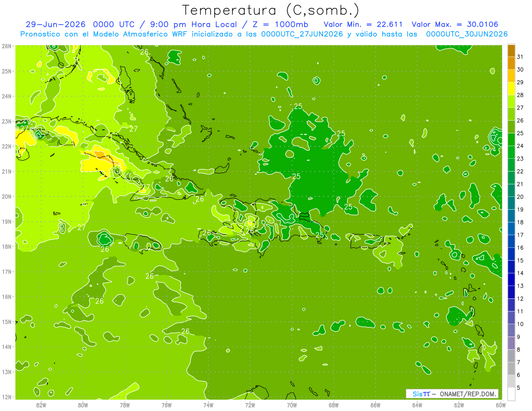Click the colorbar swatch between 23 and 24

tap(511, 152)
